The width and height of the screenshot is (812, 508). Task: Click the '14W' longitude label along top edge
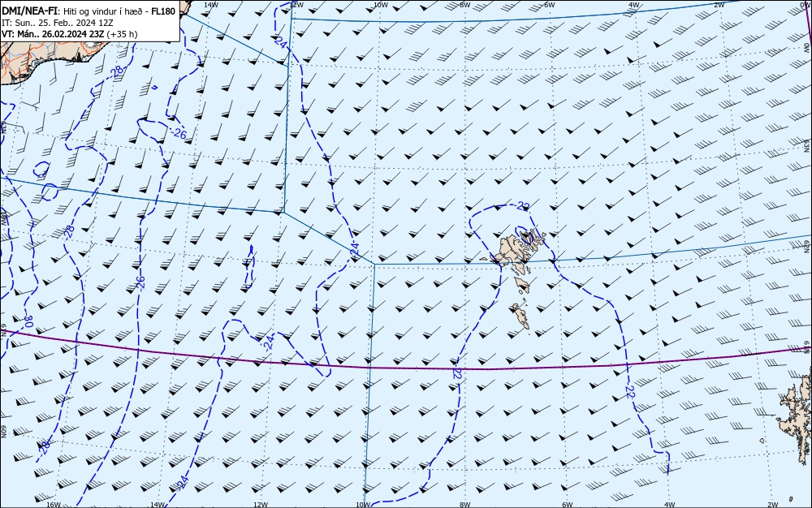tap(210, 5)
